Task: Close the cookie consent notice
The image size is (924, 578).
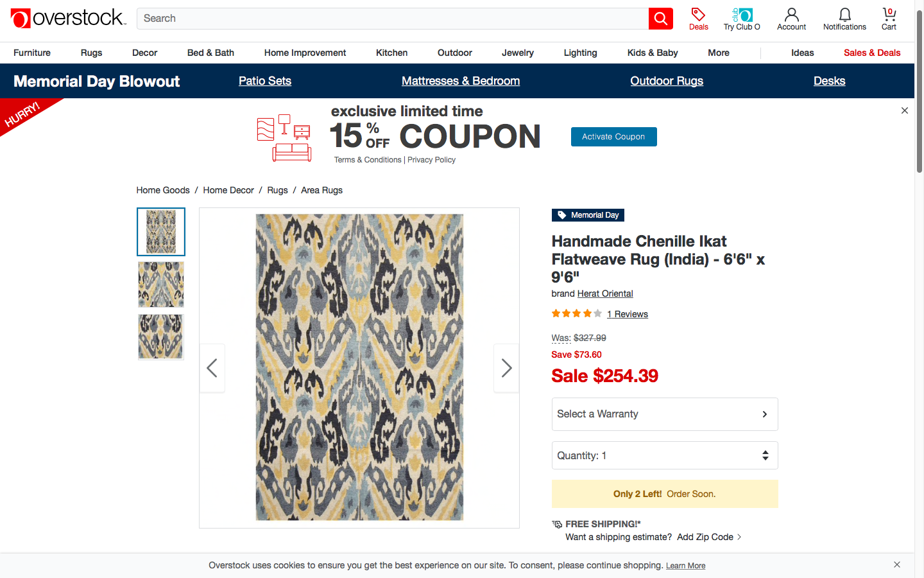Action: pyautogui.click(x=897, y=565)
